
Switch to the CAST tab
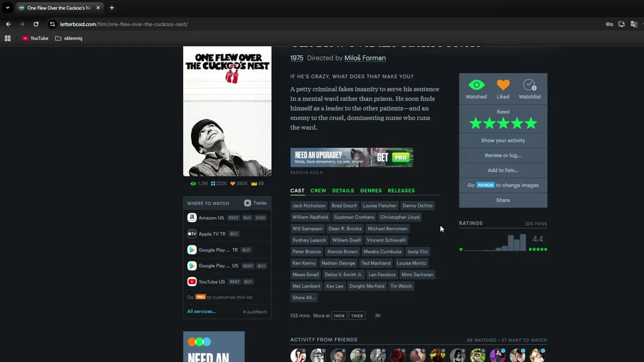(297, 191)
